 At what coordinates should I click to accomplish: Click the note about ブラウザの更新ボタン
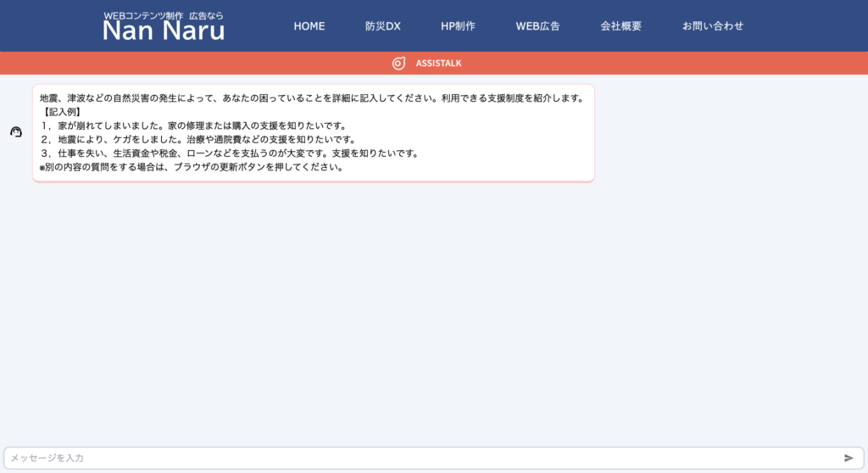point(191,167)
